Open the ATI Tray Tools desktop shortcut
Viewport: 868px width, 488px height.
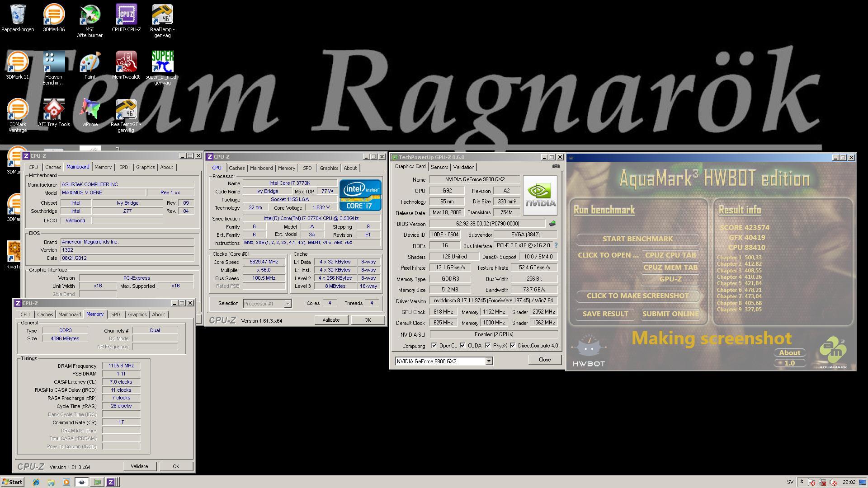pos(54,113)
